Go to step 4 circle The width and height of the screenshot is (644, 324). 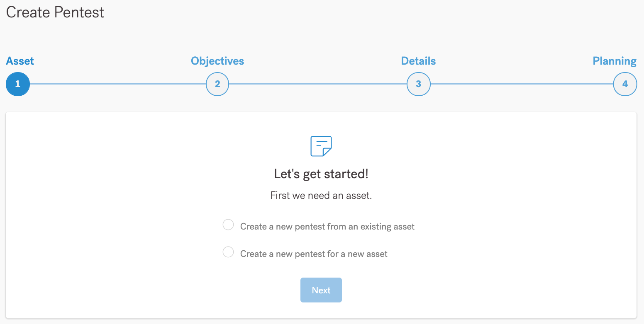click(x=625, y=84)
